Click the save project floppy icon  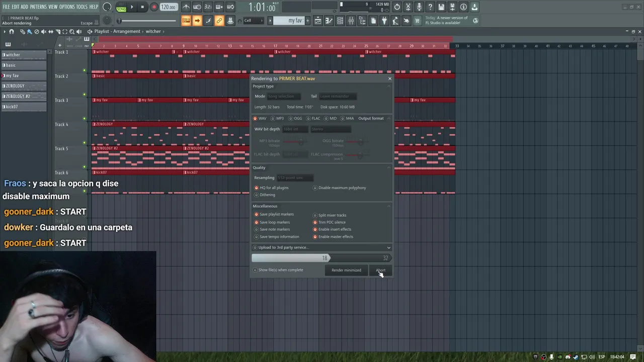pos(441,7)
